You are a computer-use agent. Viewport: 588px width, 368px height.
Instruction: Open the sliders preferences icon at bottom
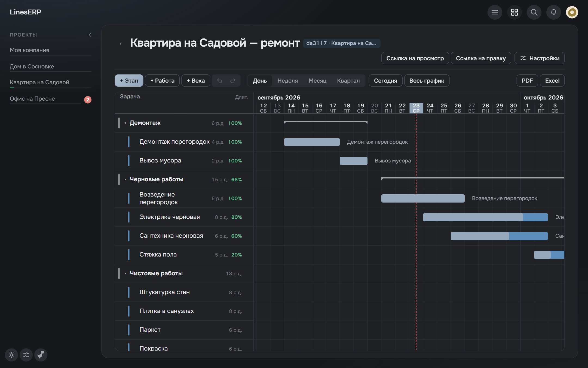click(26, 355)
